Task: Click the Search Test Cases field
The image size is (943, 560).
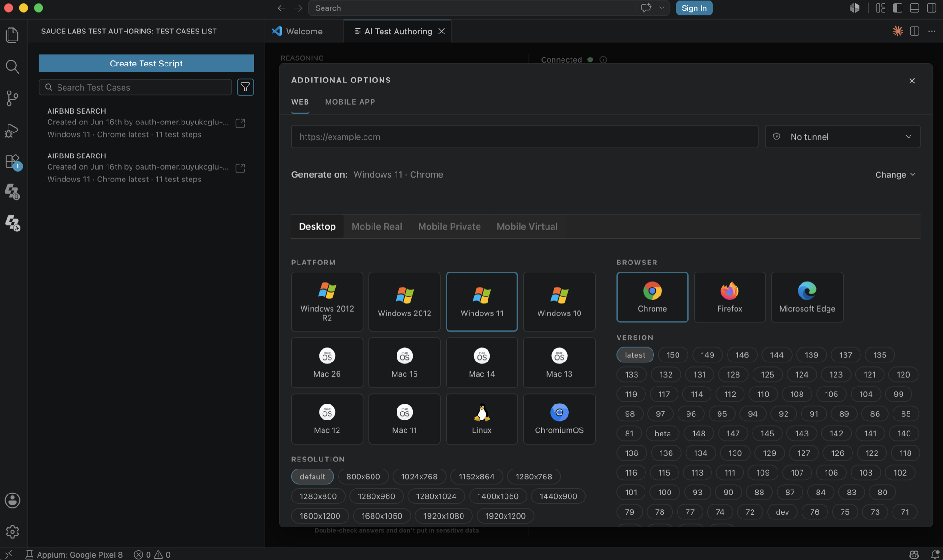Action: click(135, 87)
